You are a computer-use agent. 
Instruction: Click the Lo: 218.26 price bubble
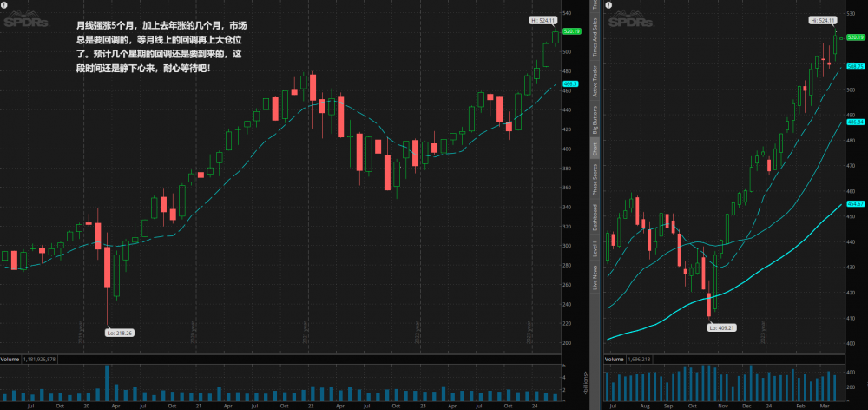119,332
